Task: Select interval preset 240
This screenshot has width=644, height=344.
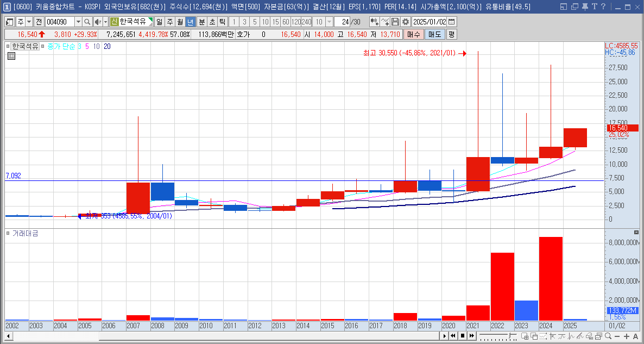Action: (x=306, y=22)
